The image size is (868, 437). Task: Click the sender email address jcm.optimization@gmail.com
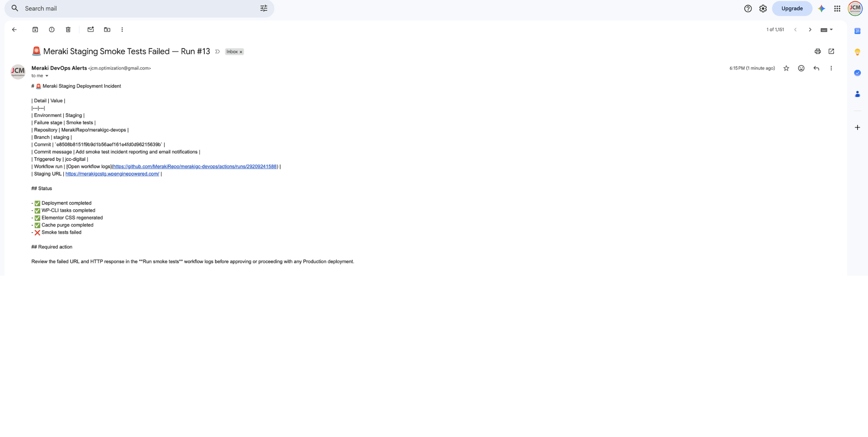pyautogui.click(x=119, y=68)
